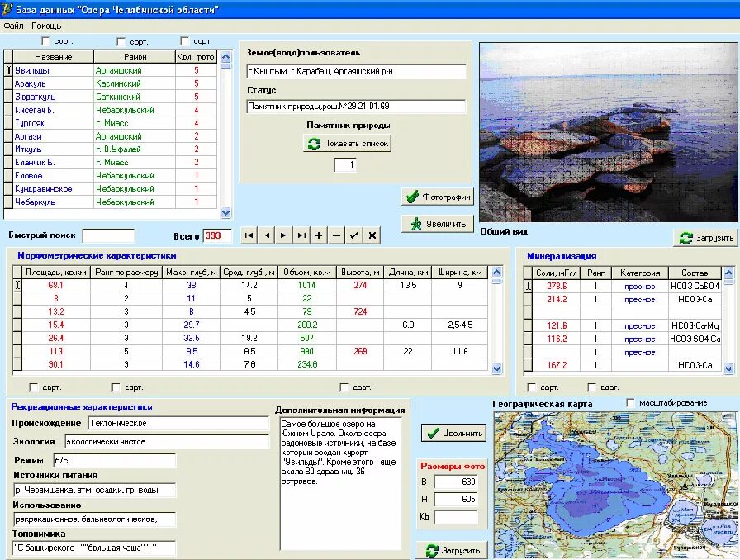Go to previous record navigator button
The image size is (740, 560).
click(267, 235)
